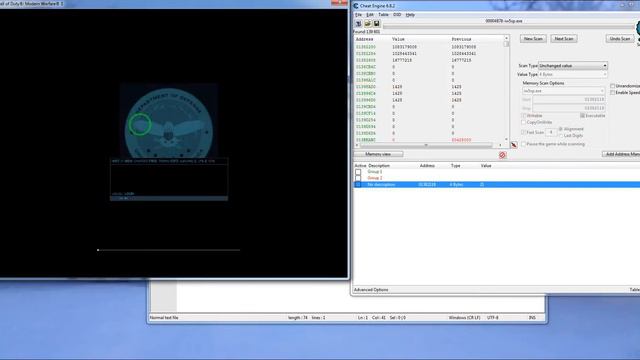640x360 pixels.
Task: Click the scan progress bar
Action: (x=508, y=27)
